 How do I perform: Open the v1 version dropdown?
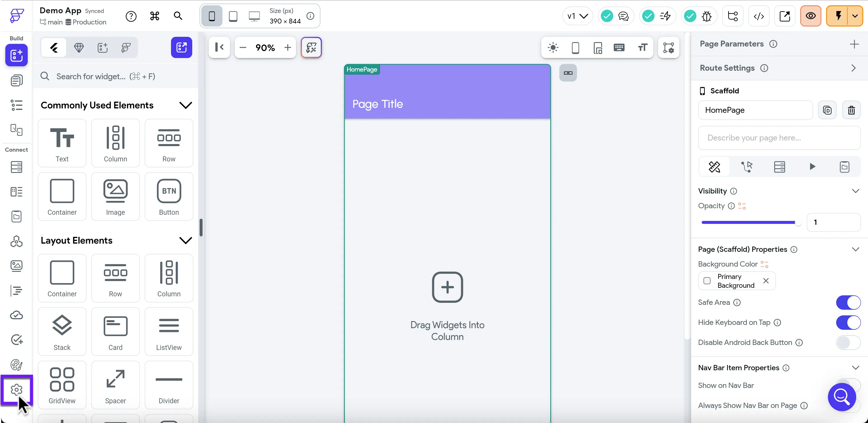coord(577,16)
